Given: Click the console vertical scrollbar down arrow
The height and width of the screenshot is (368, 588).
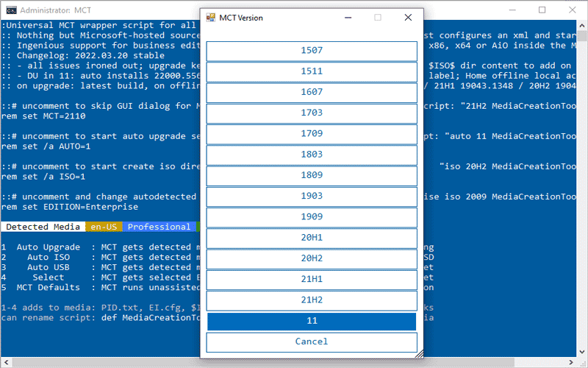Looking at the screenshot, I should (581, 352).
